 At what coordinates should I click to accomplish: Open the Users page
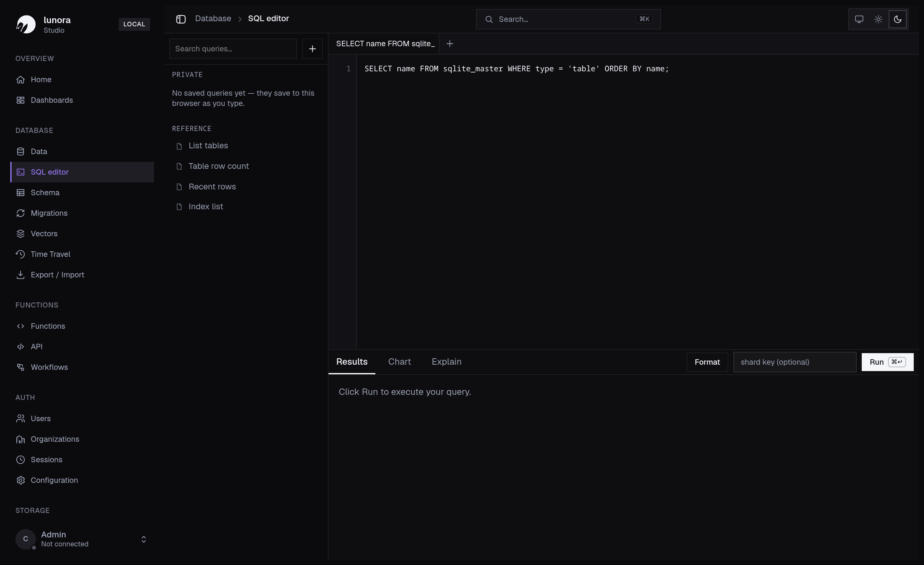point(82,419)
